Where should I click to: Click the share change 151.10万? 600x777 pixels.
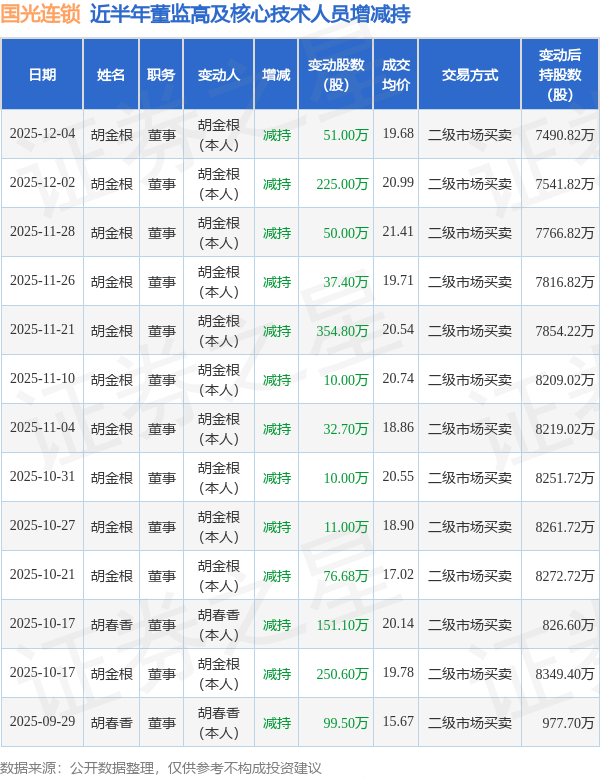click(x=342, y=625)
